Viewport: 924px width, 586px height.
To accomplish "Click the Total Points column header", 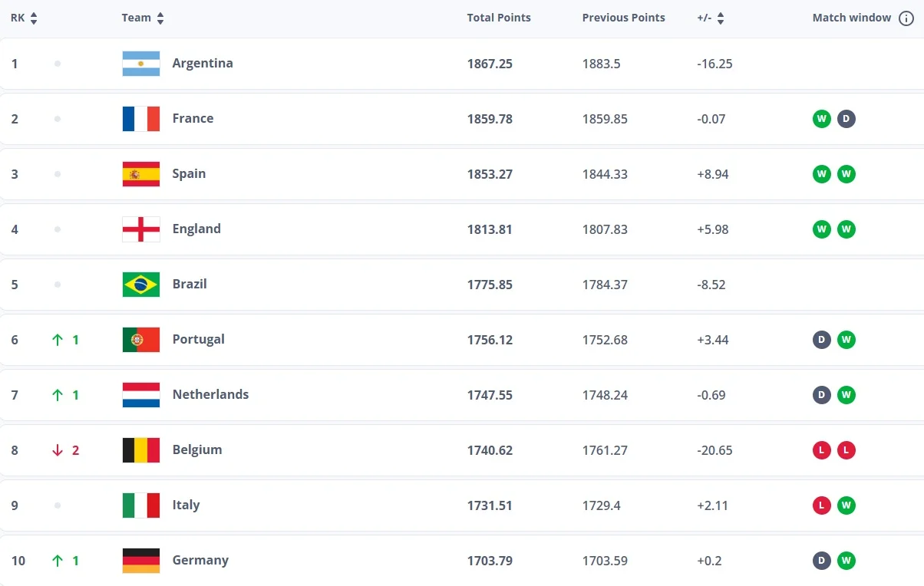I will click(499, 18).
